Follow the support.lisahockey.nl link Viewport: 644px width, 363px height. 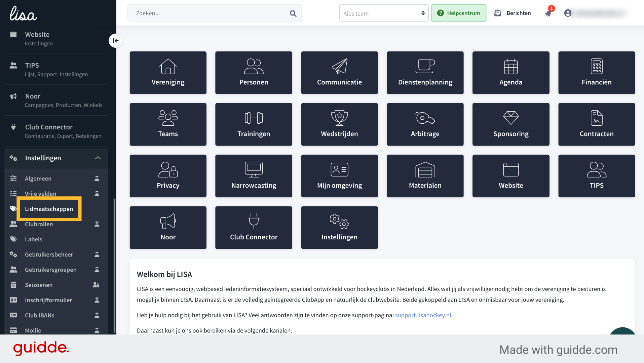pos(423,315)
